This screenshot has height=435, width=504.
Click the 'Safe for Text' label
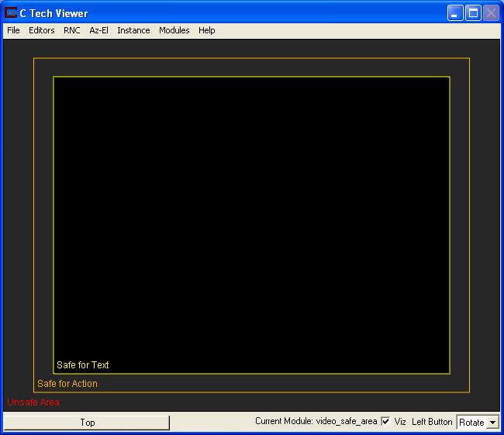[x=83, y=365]
